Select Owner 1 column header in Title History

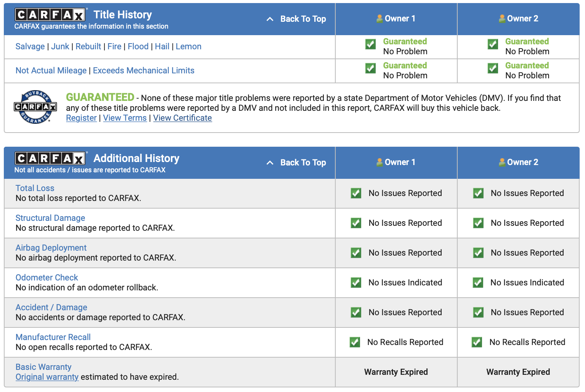pyautogui.click(x=396, y=18)
